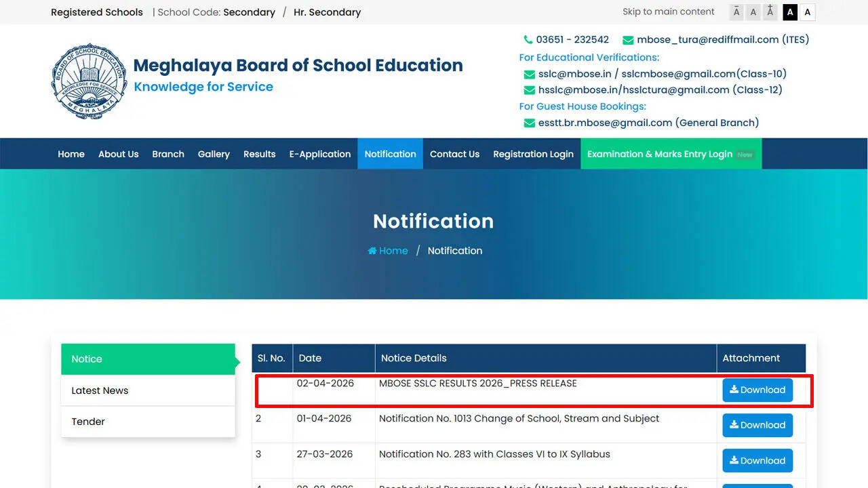
Task: Switch to the light contrast theme
Action: click(x=807, y=12)
